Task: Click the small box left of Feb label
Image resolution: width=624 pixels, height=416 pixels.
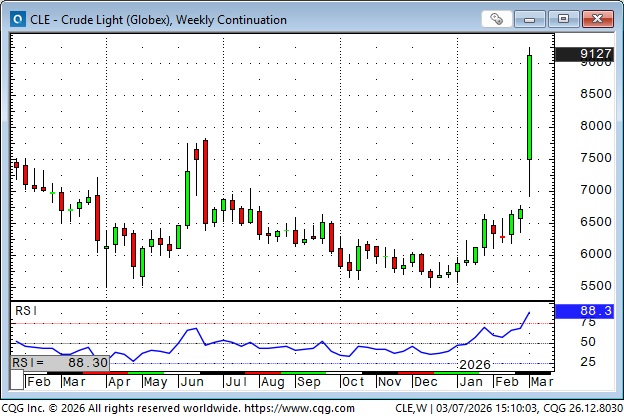Action: (17, 382)
